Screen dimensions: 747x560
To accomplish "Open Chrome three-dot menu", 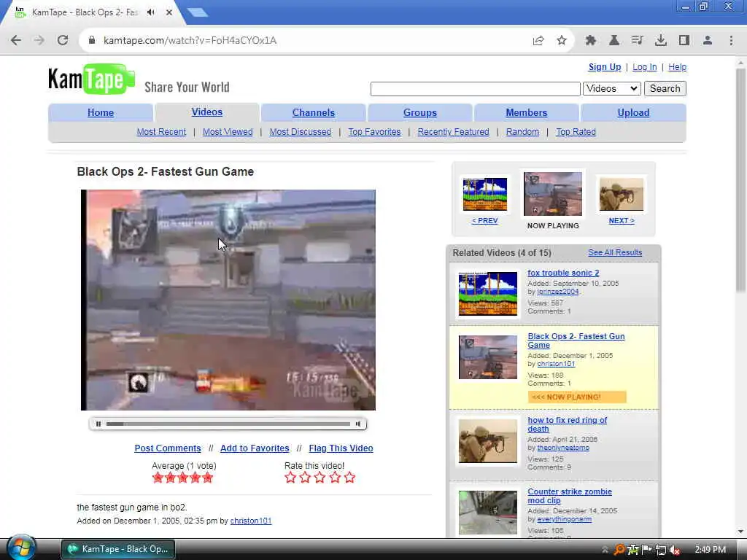I will click(731, 41).
